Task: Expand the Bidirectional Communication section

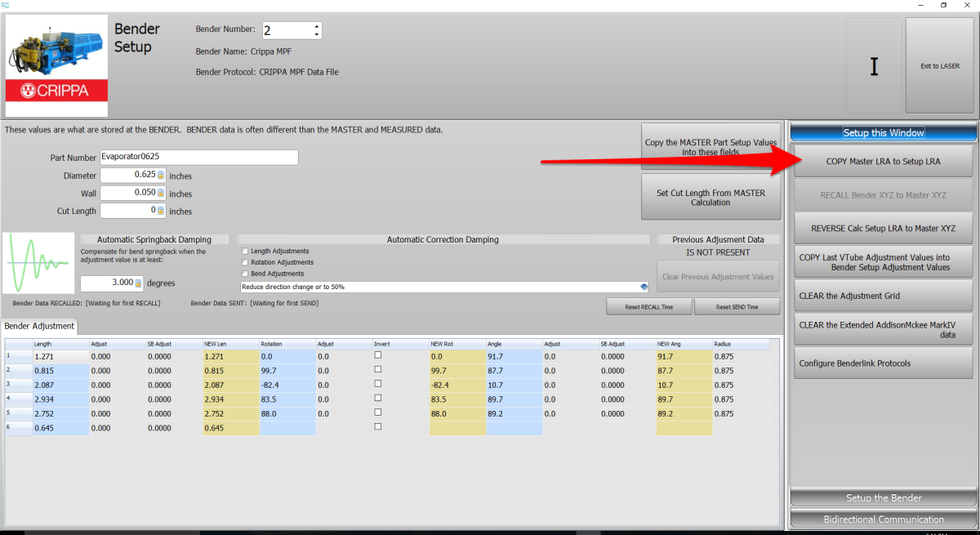Action: pos(883,519)
